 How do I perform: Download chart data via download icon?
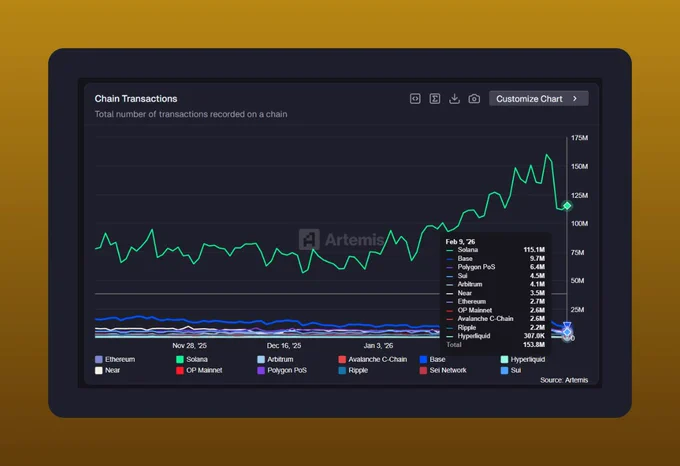click(454, 99)
